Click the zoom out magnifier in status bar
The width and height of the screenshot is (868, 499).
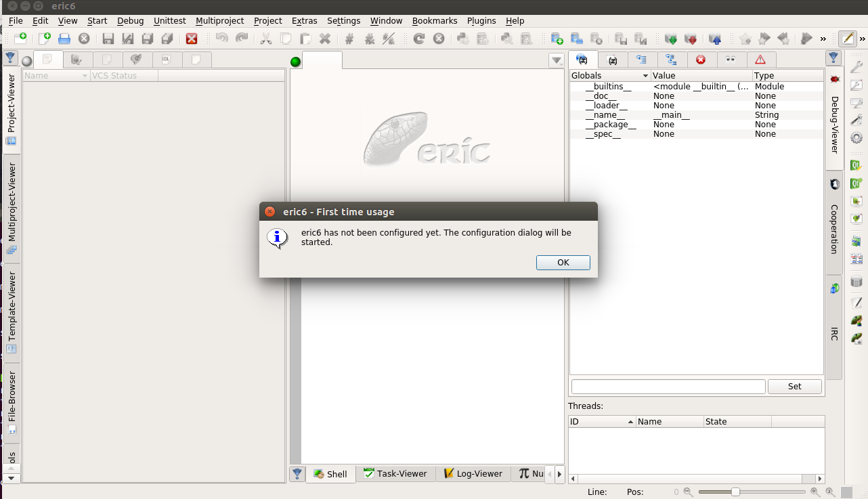[x=689, y=492]
